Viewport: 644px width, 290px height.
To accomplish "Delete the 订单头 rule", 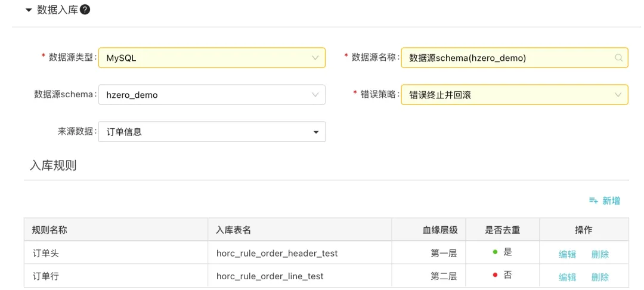I will 600,254.
